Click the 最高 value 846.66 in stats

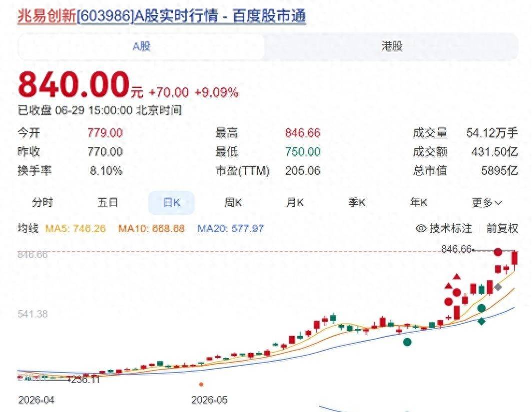click(303, 132)
